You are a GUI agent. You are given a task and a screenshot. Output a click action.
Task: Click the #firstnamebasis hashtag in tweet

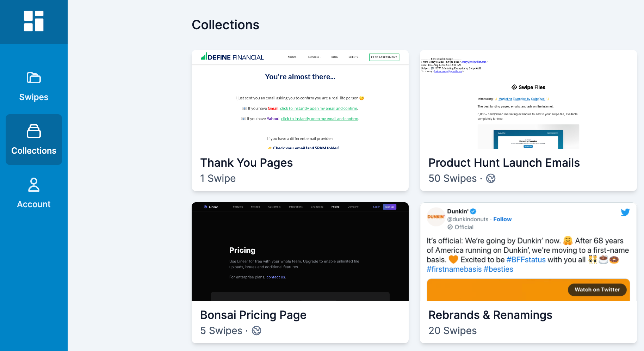[454, 269]
